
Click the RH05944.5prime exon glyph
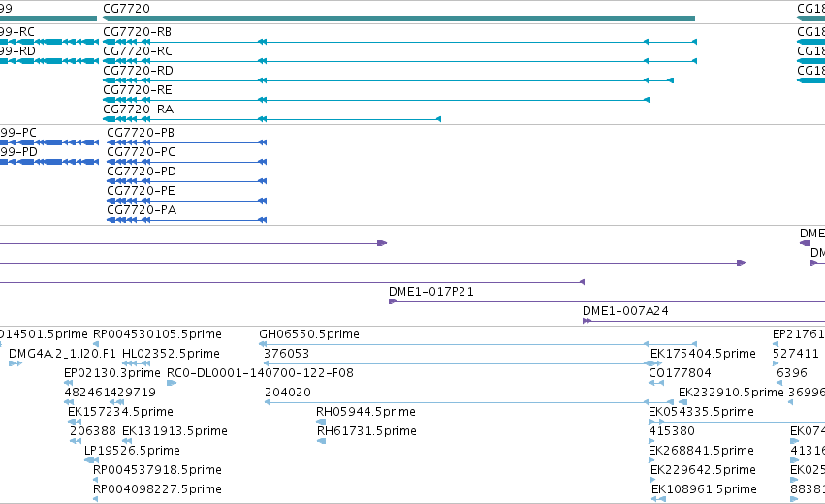click(321, 422)
